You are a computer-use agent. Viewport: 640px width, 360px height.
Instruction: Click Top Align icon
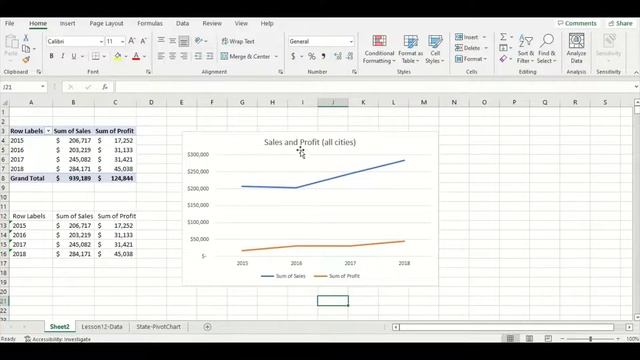click(x=161, y=41)
